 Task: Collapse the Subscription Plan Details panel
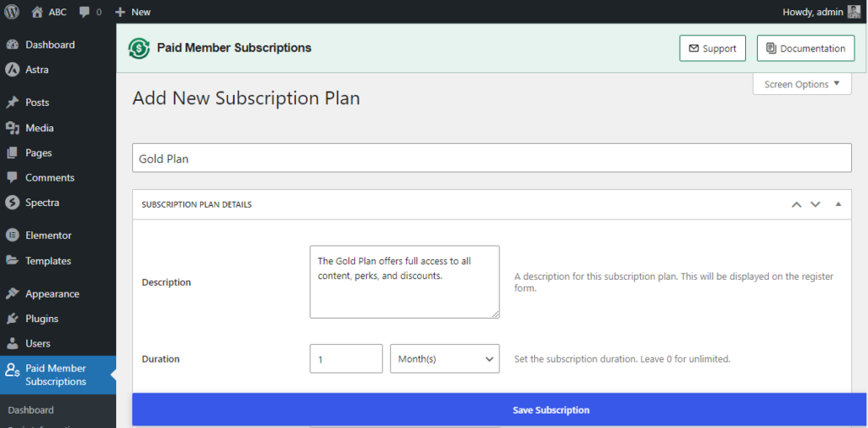838,203
